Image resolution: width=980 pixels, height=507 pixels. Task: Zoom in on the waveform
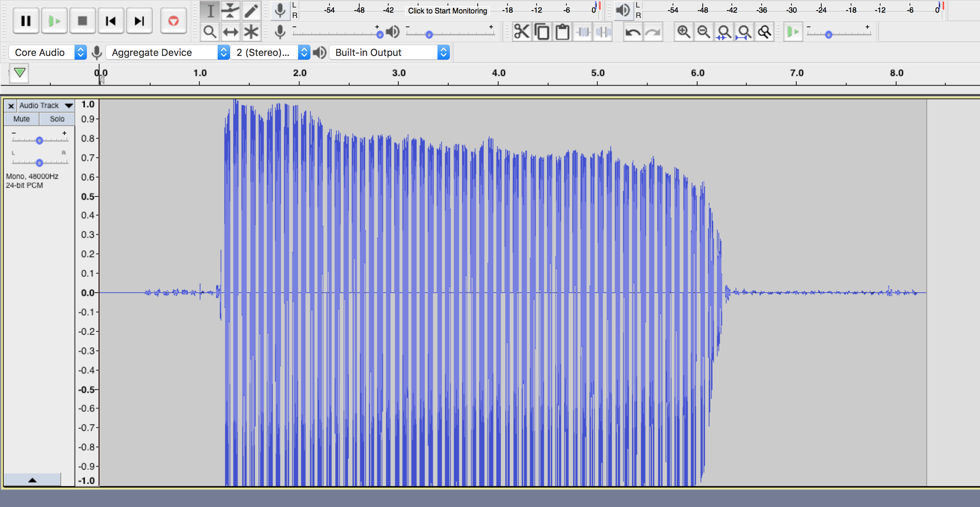point(684,32)
